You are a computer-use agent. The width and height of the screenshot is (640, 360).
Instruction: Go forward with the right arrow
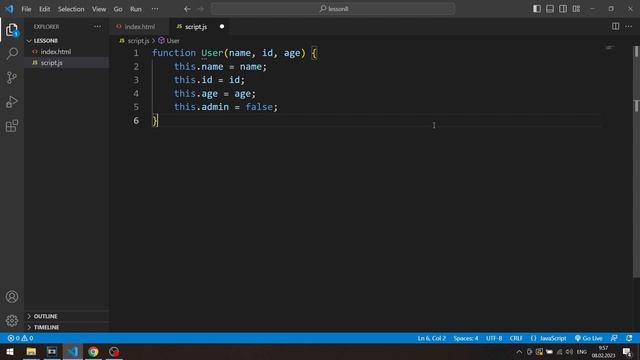[201, 9]
